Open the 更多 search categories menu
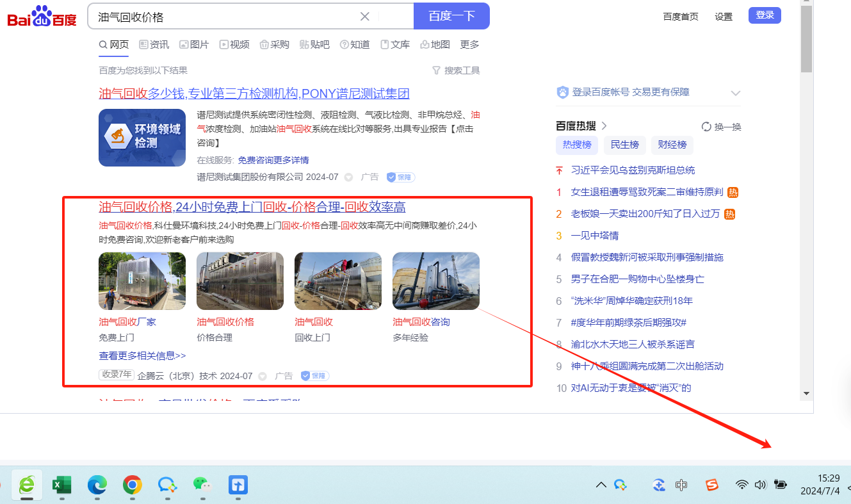The height and width of the screenshot is (504, 851). pyautogui.click(x=469, y=44)
